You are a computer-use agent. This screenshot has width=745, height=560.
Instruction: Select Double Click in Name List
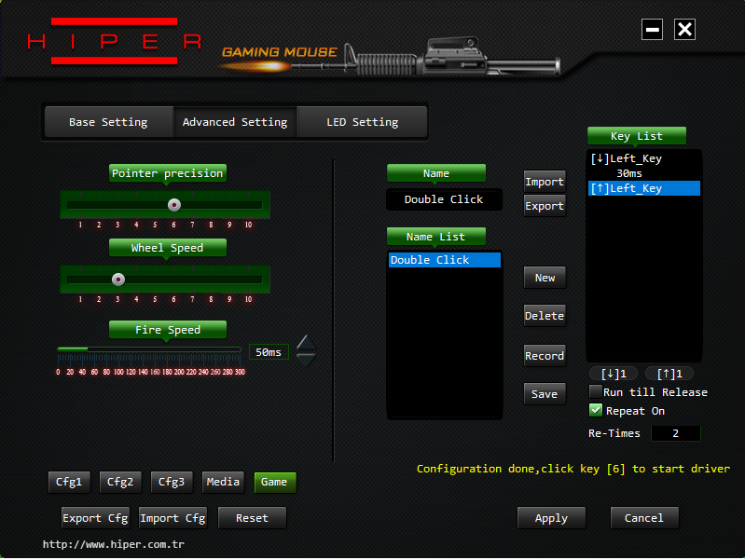pos(444,260)
